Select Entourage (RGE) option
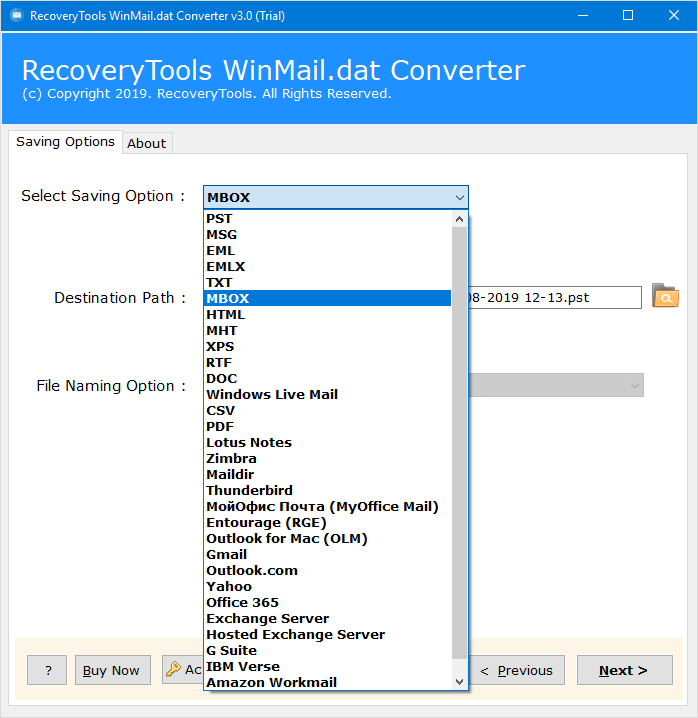The image size is (698, 718). 327,522
